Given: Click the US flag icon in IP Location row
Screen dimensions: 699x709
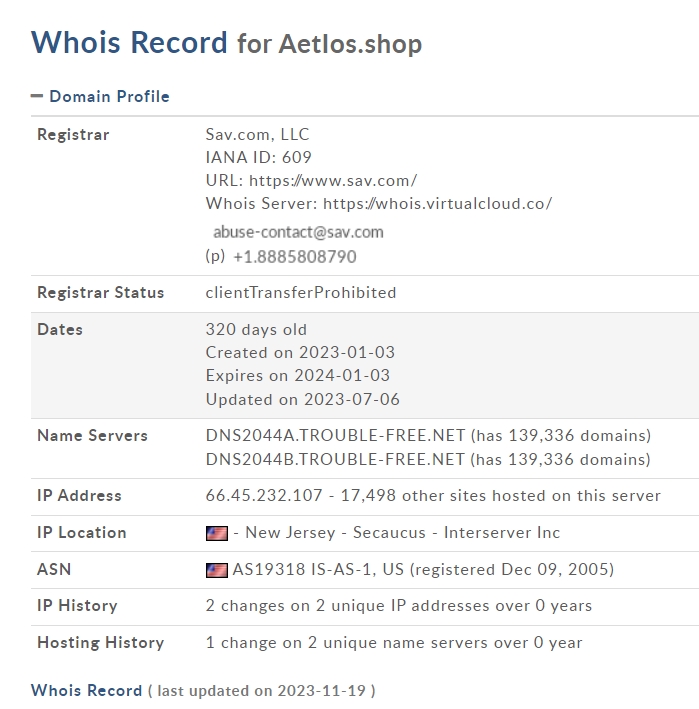Looking at the screenshot, I should pos(217,533).
